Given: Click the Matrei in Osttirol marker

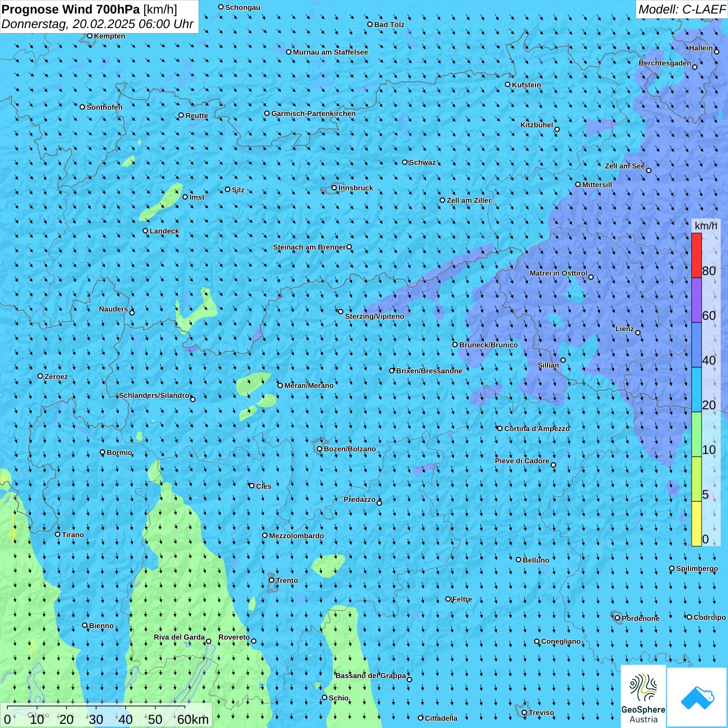Looking at the screenshot, I should pos(591,277).
